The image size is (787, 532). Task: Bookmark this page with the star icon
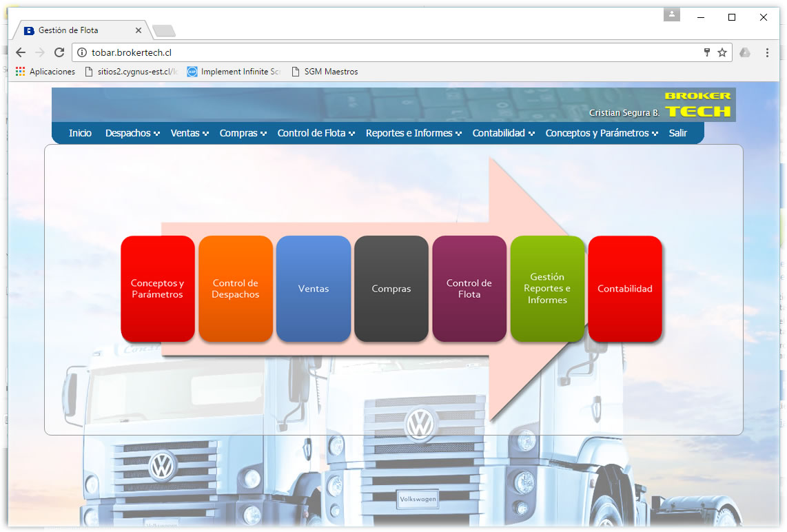pyautogui.click(x=722, y=52)
